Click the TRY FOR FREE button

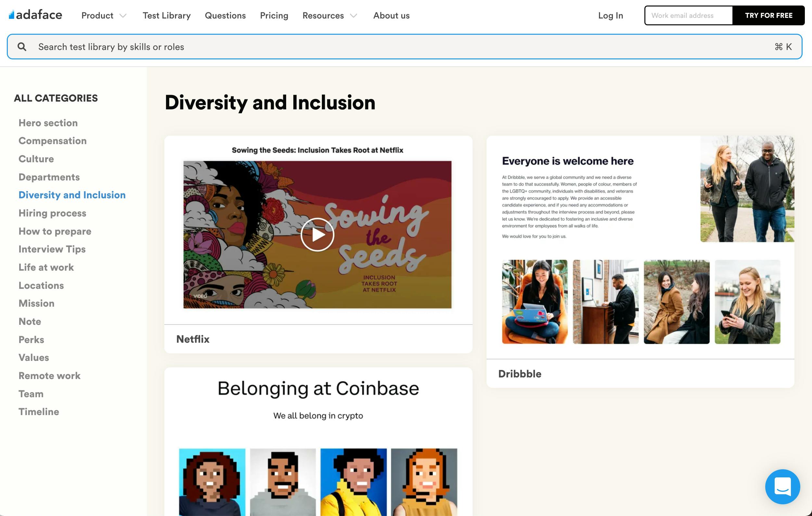pyautogui.click(x=768, y=16)
